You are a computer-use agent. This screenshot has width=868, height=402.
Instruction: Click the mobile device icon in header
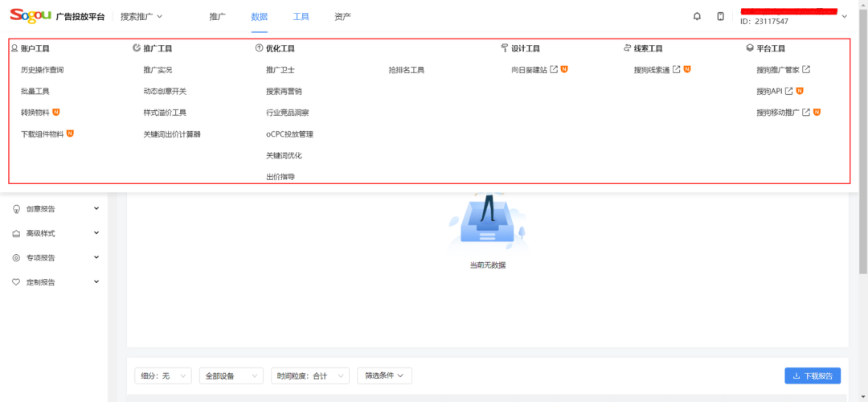720,16
